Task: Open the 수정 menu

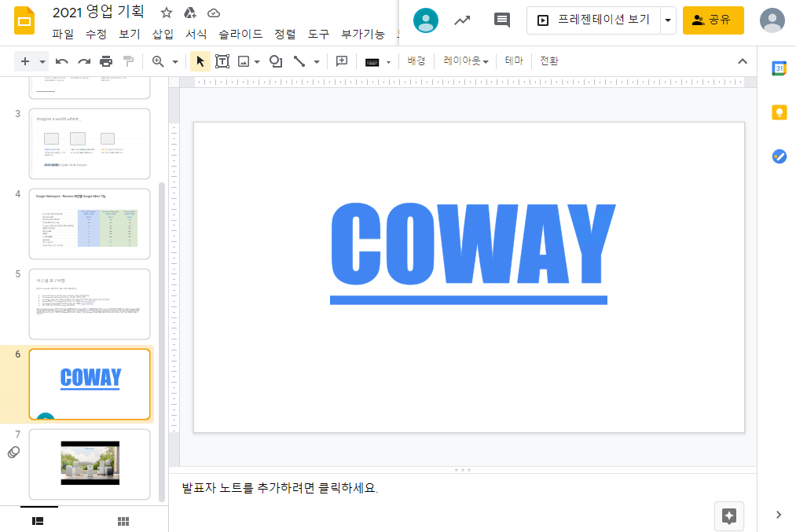Action: (x=96, y=34)
